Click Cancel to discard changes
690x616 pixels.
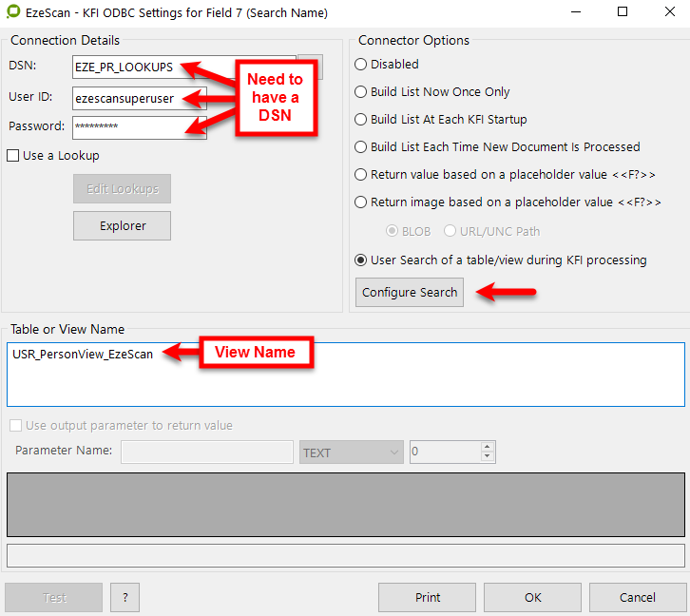pos(637,597)
